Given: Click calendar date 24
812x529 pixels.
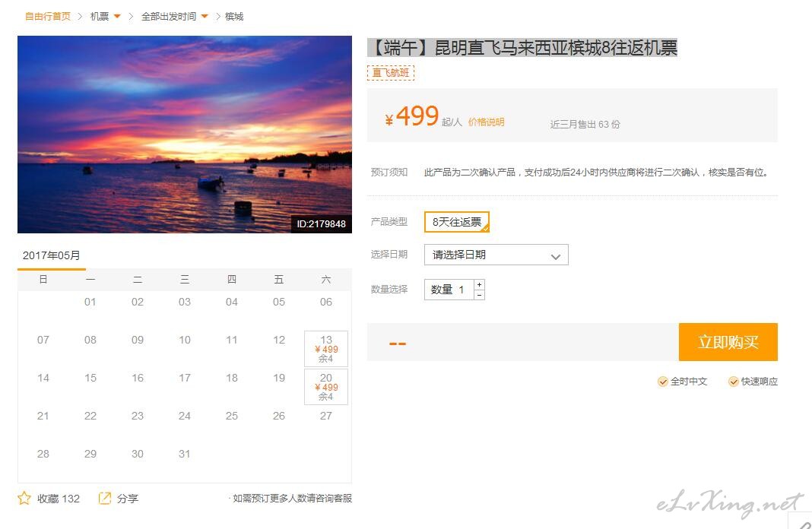Looking at the screenshot, I should (x=184, y=416).
